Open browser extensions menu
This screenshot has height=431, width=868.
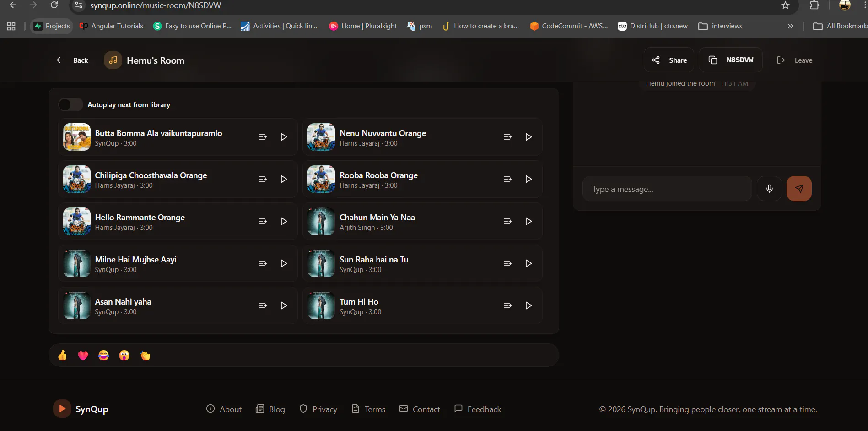(x=814, y=5)
